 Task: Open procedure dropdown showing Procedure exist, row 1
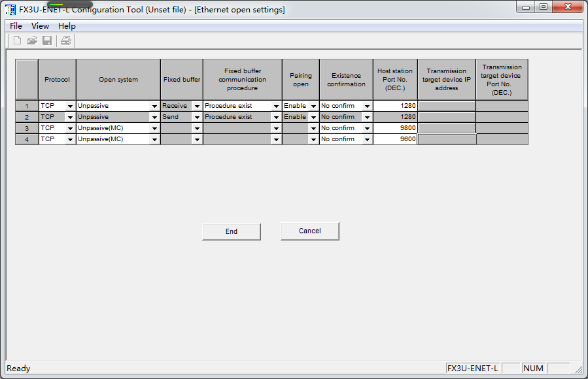(276, 106)
